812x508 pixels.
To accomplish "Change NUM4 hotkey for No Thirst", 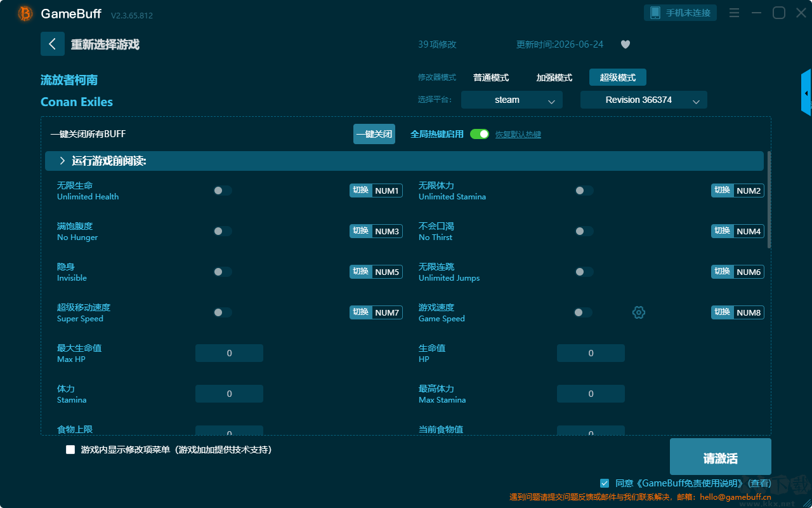I will click(x=749, y=231).
